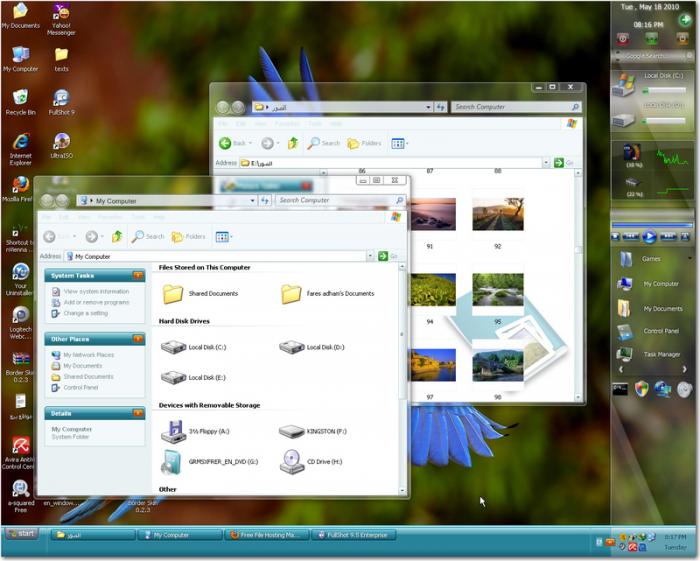Open the GRMSXFRER_EN_DVD (G:) drive
Viewport: 700px width, 561px height.
172,462
